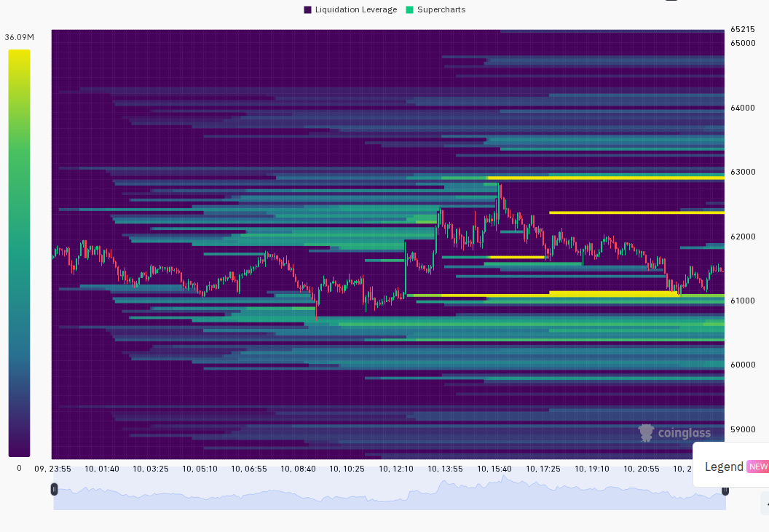Click the 10, 12:10 time axis label
769x532 pixels.
pyautogui.click(x=395, y=469)
